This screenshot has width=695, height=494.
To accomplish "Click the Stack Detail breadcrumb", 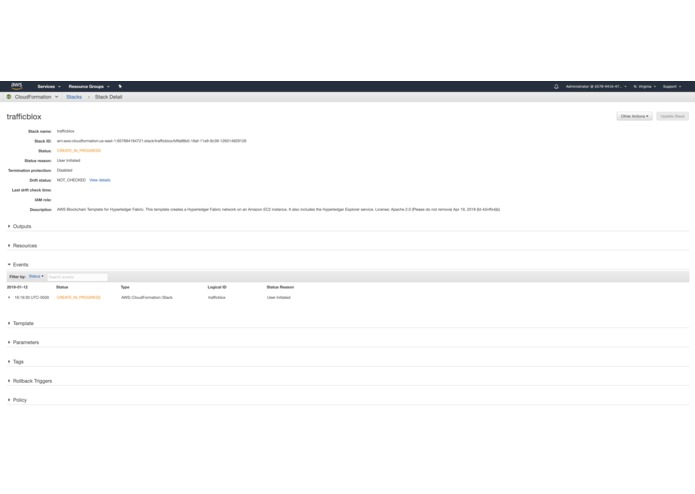I will (x=108, y=97).
